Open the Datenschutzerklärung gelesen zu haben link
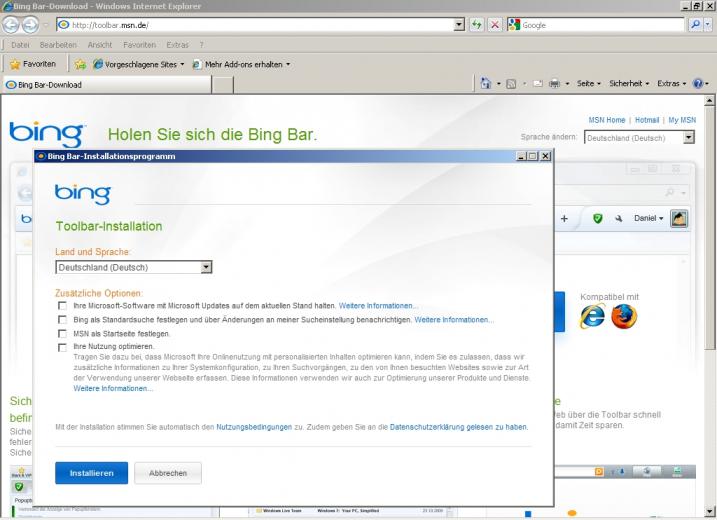The image size is (717, 520). point(458,427)
